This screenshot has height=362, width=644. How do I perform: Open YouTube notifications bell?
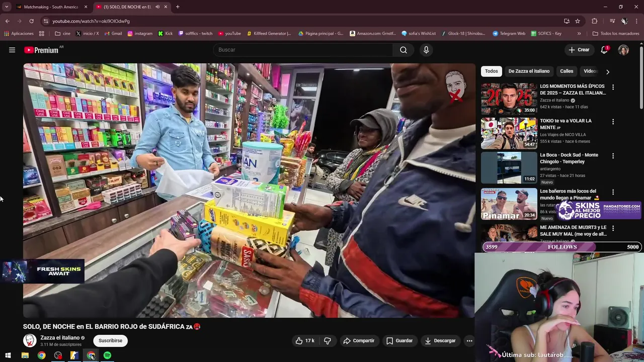click(604, 50)
